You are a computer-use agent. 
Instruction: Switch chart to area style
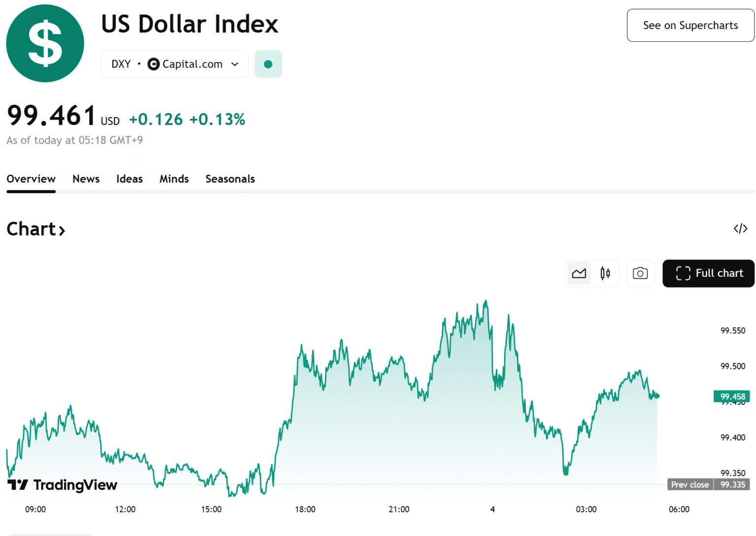579,273
